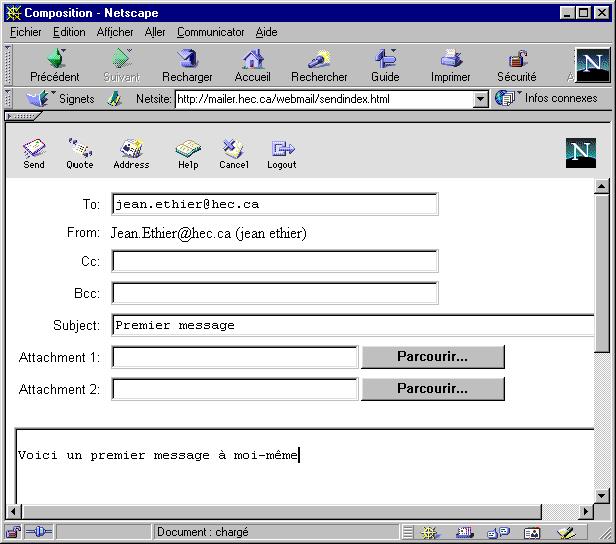Click horizontal scrollbar right arrow
The height and width of the screenshot is (544, 616).
[x=586, y=511]
